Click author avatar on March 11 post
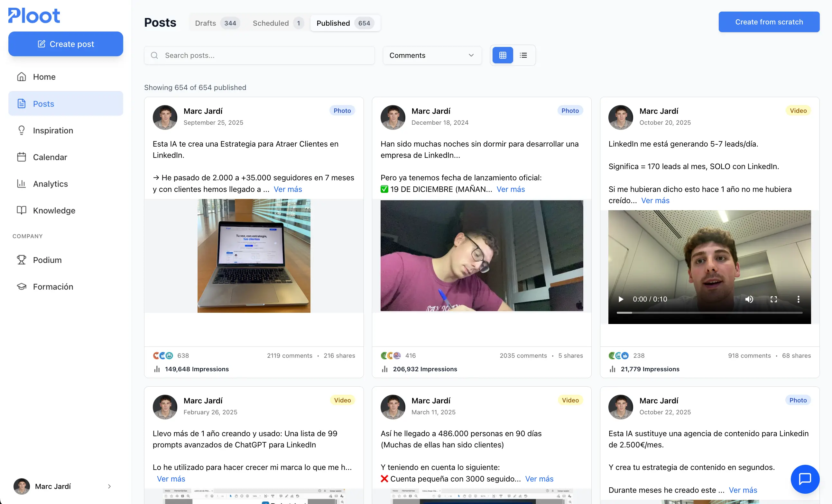Image resolution: width=832 pixels, height=504 pixels. pyautogui.click(x=393, y=407)
